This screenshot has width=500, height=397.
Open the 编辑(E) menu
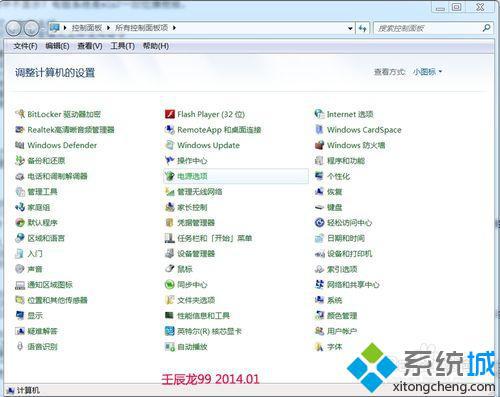tap(57, 46)
